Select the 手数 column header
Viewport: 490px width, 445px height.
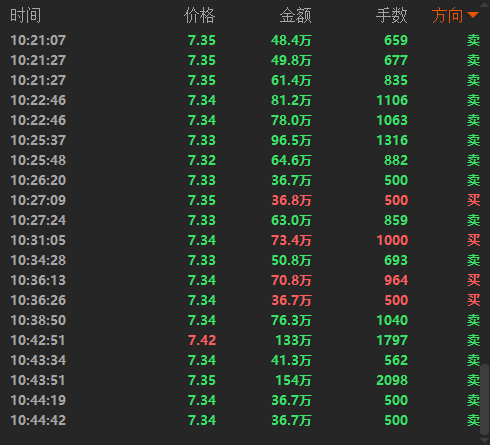click(x=392, y=16)
